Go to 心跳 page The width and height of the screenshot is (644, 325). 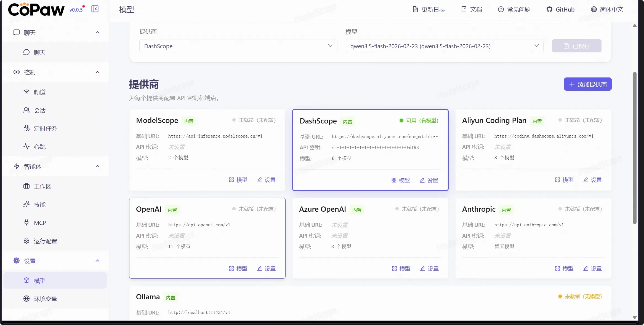[x=55, y=147]
